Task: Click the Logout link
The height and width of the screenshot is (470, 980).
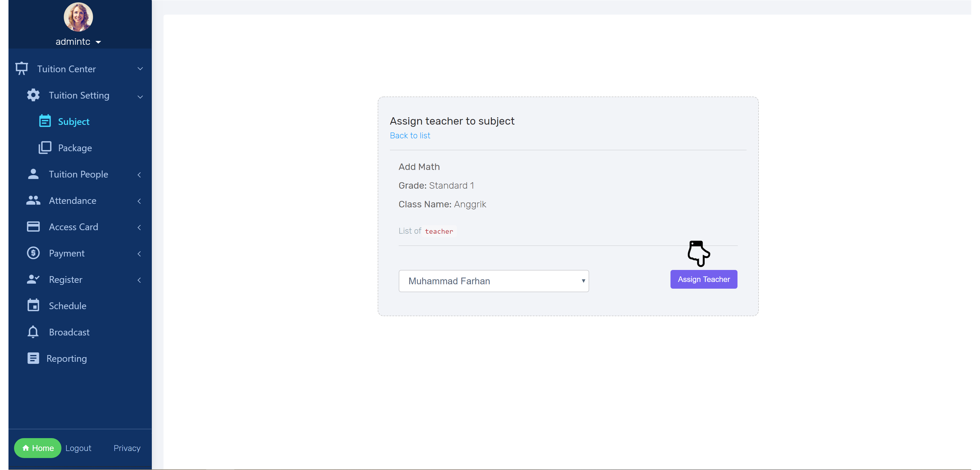Action: [x=78, y=448]
